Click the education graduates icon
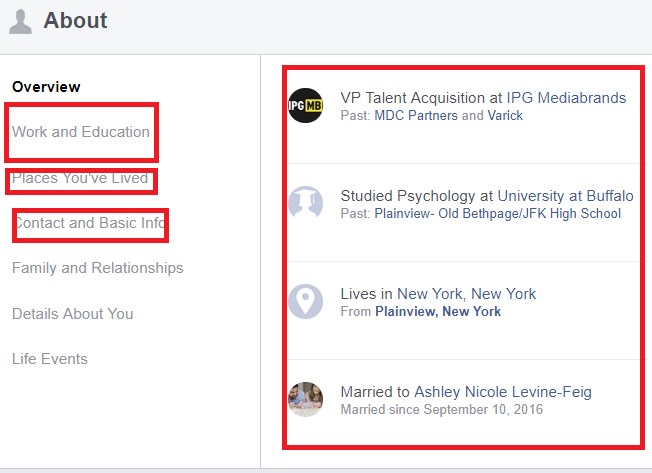The image size is (652, 473). point(305,203)
